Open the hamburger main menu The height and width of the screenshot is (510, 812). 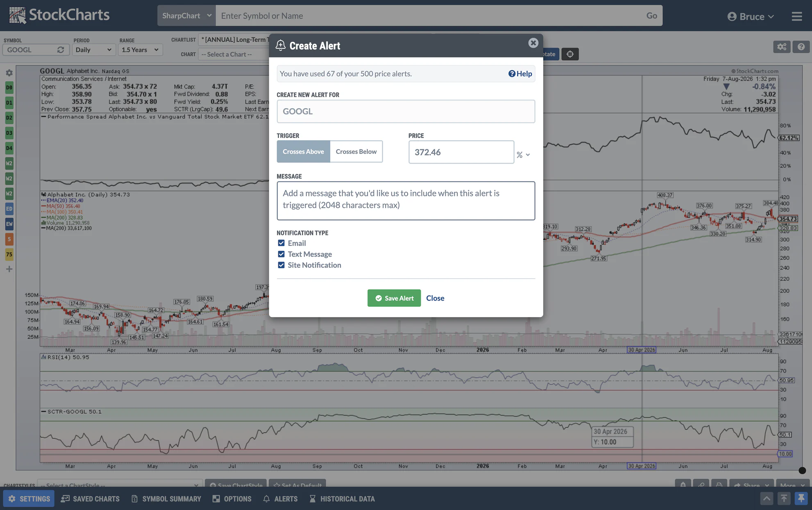coord(796,16)
